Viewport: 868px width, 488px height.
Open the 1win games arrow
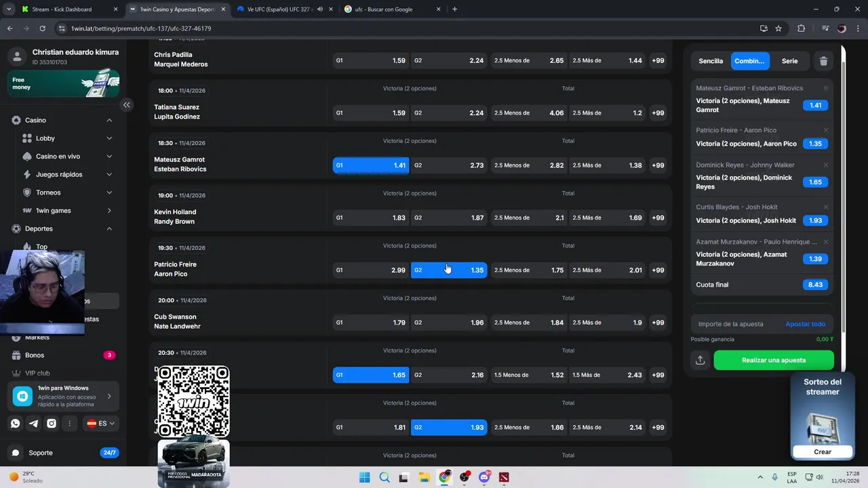(109, 211)
